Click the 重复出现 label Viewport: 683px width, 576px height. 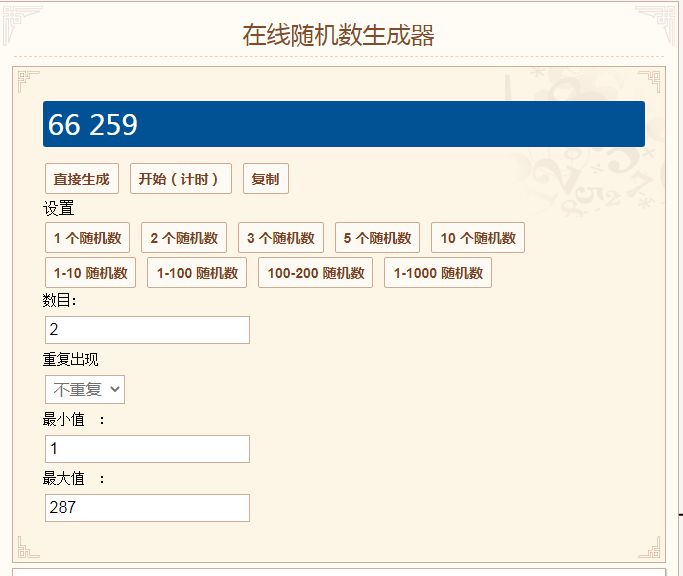[x=71, y=359]
